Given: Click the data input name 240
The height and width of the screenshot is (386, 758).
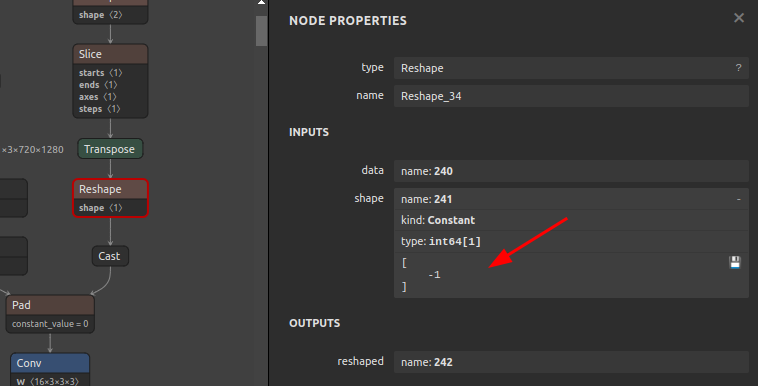Looking at the screenshot, I should [571, 171].
